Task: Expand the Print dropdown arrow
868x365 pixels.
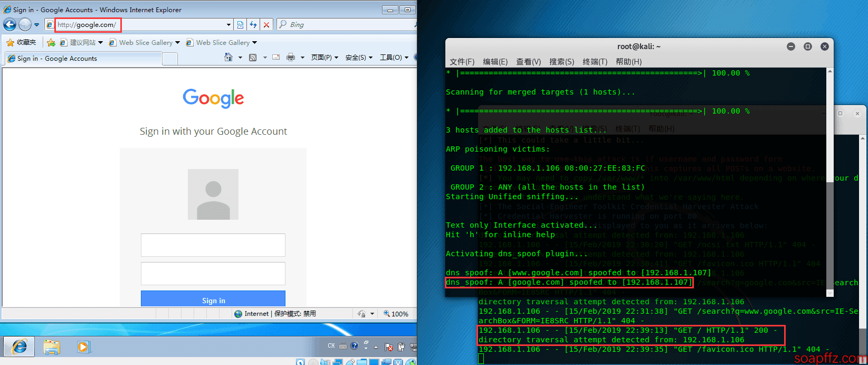Action: click(x=302, y=58)
